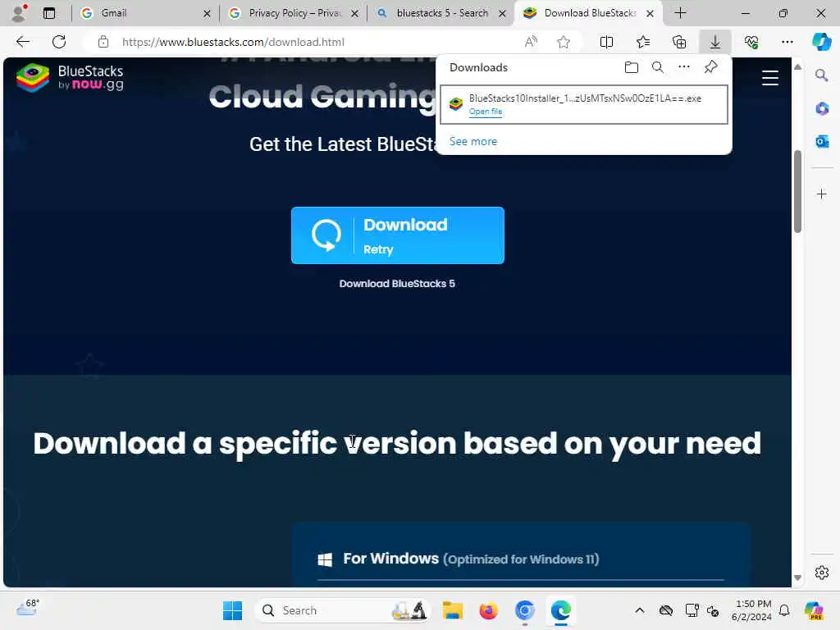
Task: Open split screen view
Action: (606, 42)
